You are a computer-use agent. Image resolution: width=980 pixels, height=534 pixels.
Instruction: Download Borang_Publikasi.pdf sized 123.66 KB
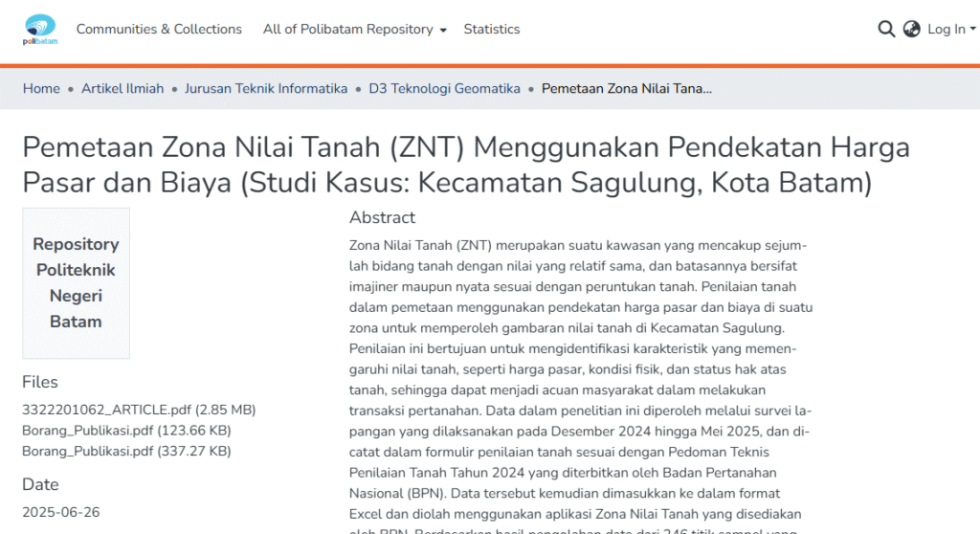pyautogui.click(x=126, y=431)
